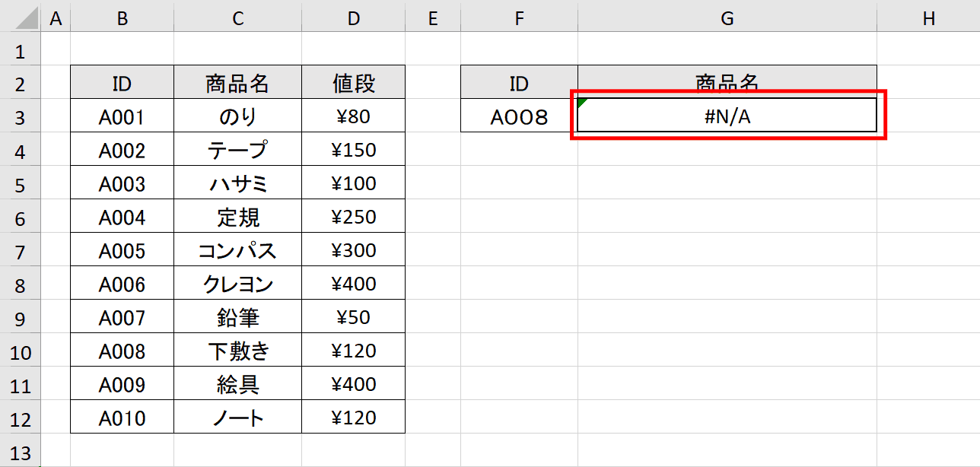The width and height of the screenshot is (980, 467).
Task: Select column G header
Action: (727, 18)
